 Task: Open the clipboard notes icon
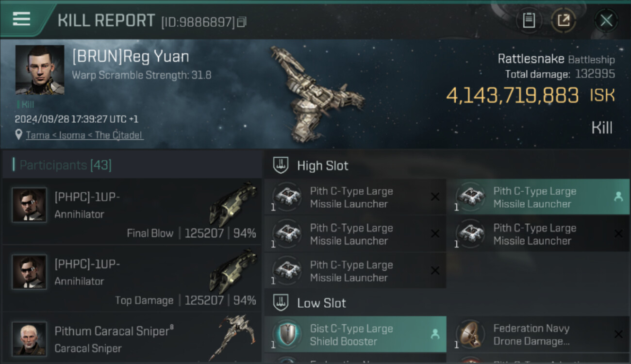pos(529,20)
